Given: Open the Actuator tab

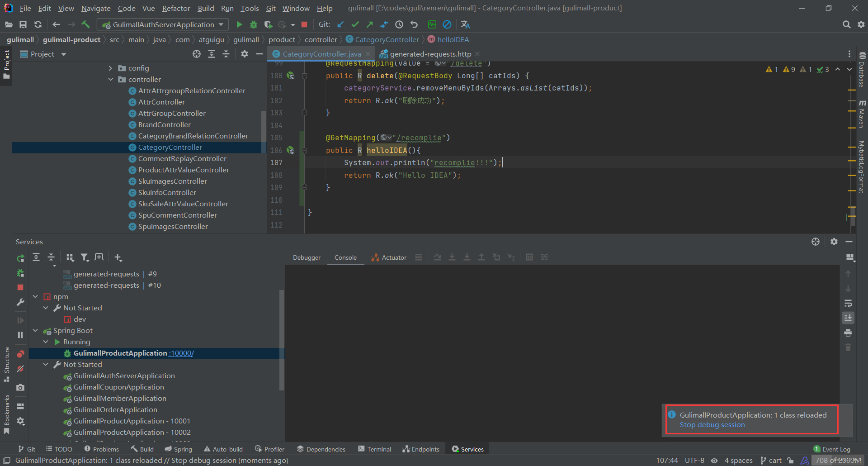Looking at the screenshot, I should [x=389, y=257].
